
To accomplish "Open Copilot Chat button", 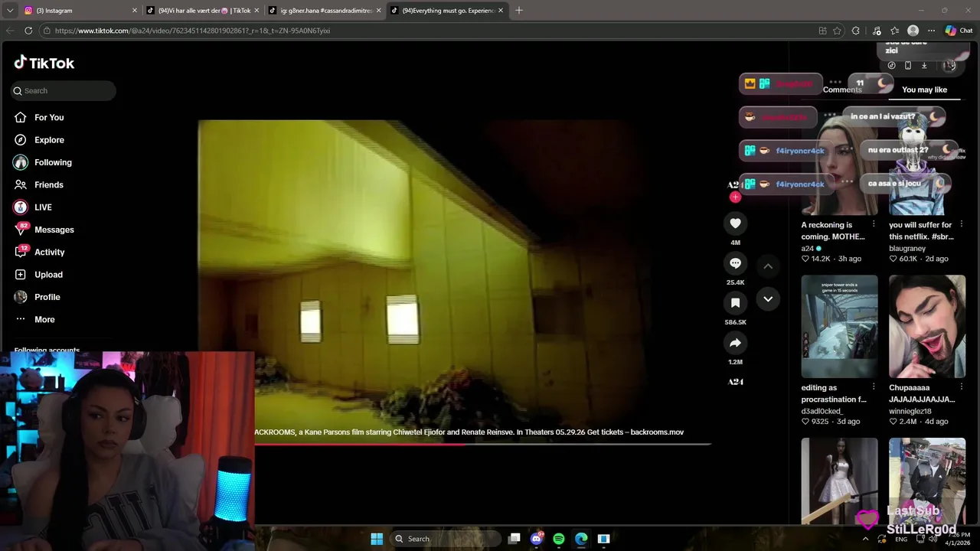I will [959, 31].
